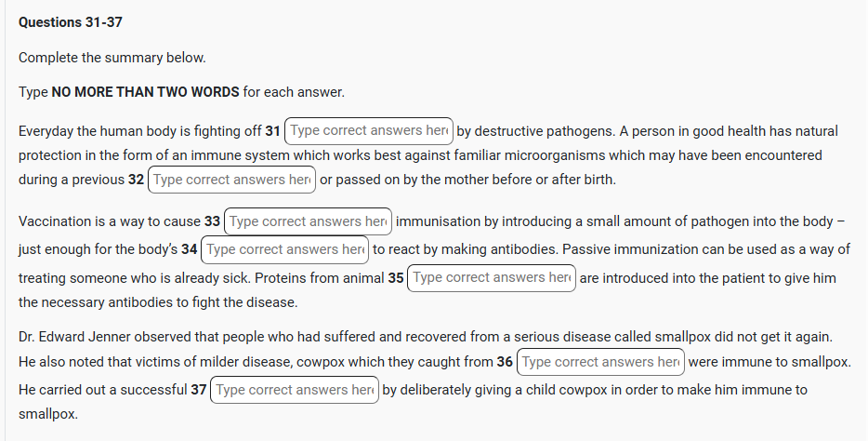Viewport: 868px width, 441px height.
Task: Click the bold number 33 label
Action: (212, 221)
